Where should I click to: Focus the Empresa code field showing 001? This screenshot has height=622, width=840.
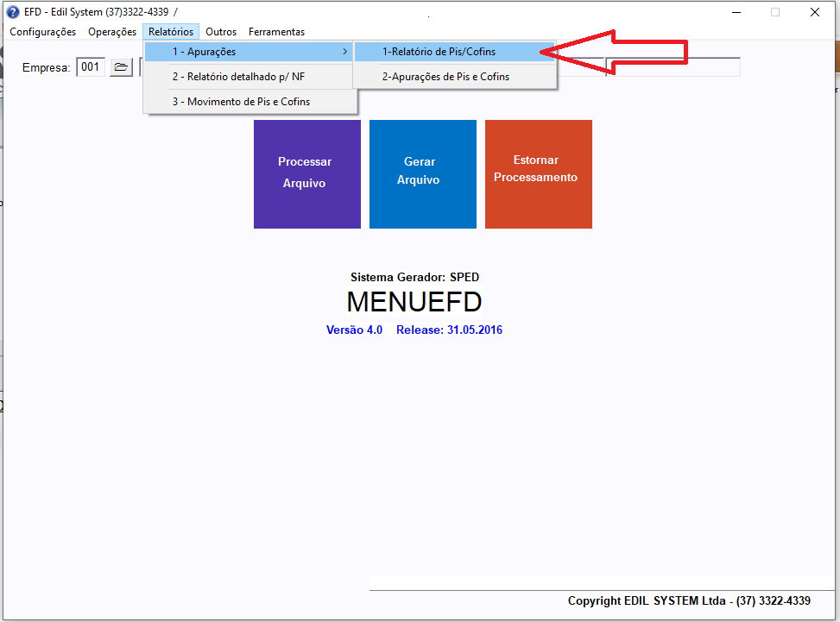91,67
